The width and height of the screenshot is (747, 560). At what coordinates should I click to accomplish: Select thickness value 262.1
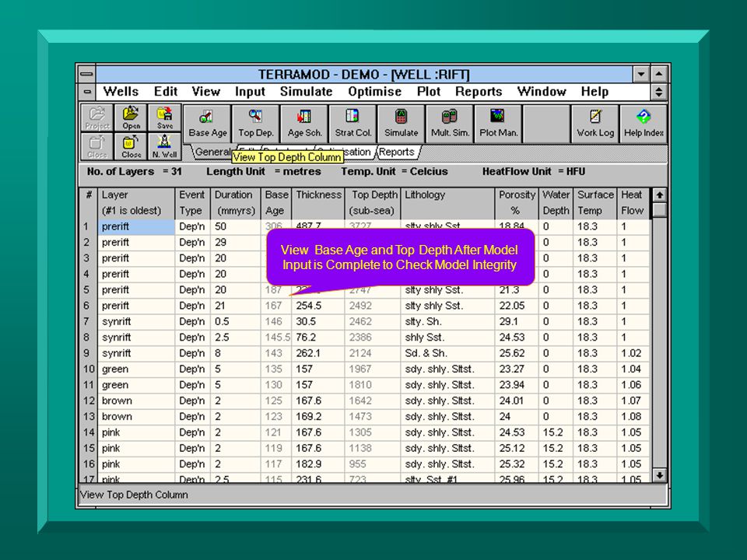click(x=317, y=353)
